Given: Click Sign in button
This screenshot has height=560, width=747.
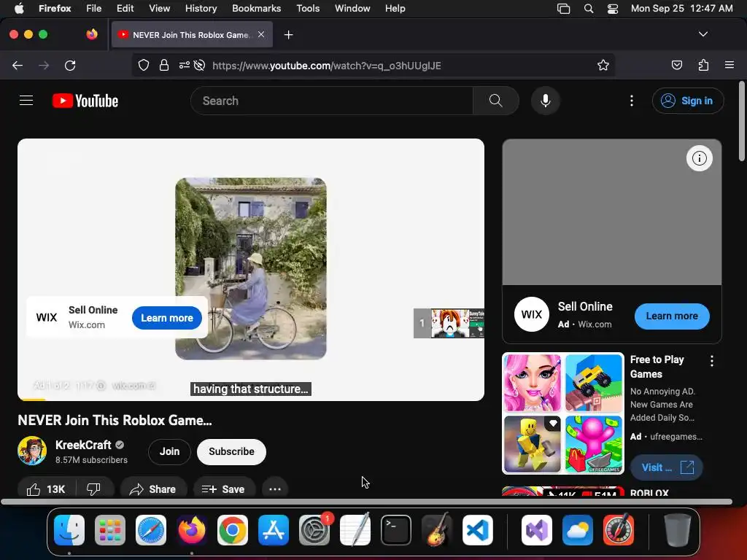Looking at the screenshot, I should click(688, 101).
